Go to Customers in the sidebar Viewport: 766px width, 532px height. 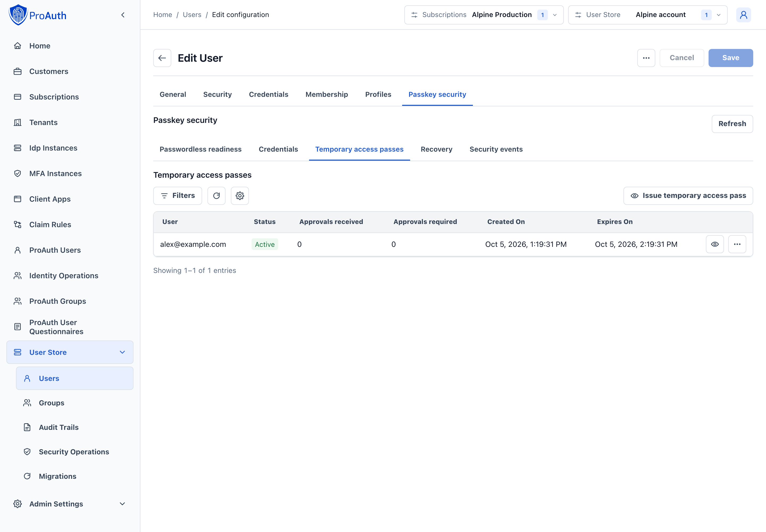70,71
